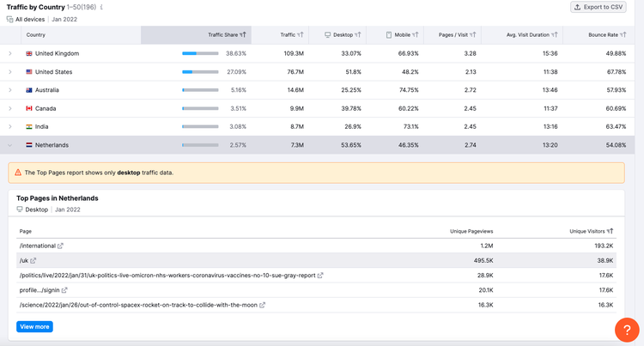
Task: Open external link icon for /international page
Action: [x=60, y=246]
